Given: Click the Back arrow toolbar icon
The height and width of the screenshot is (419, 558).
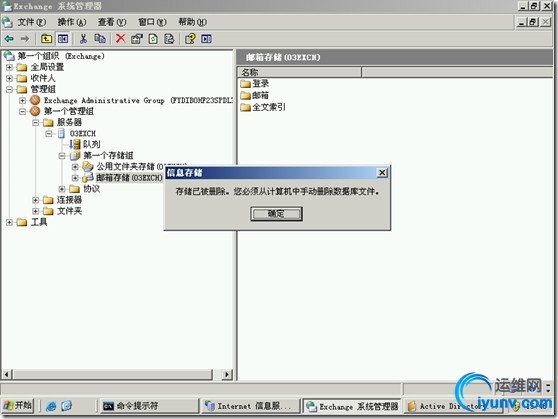Looking at the screenshot, I should click(9, 38).
